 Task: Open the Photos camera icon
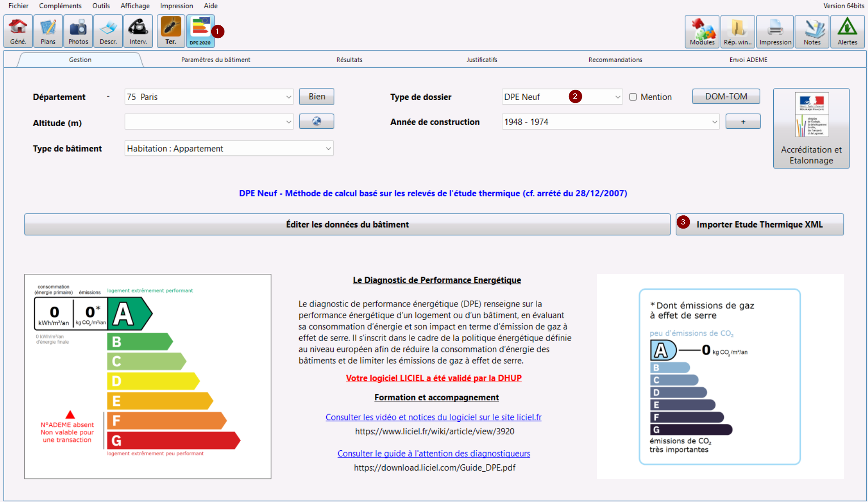(x=78, y=31)
